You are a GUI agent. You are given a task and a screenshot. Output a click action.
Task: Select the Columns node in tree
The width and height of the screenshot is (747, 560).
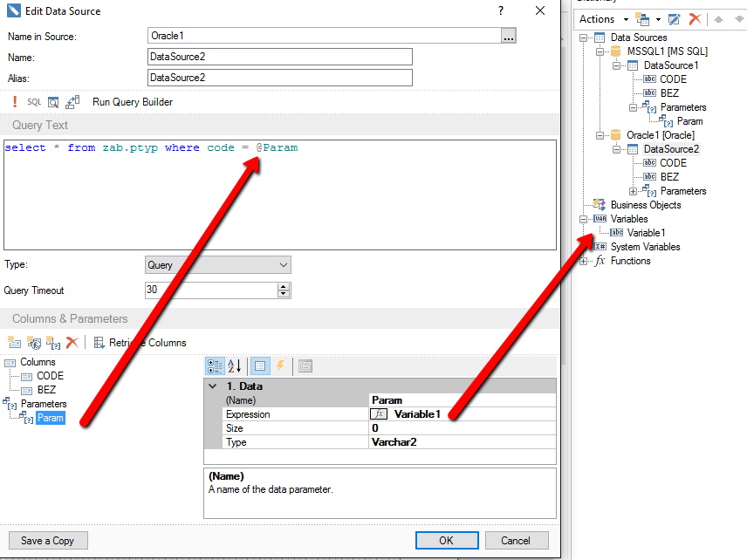point(38,362)
